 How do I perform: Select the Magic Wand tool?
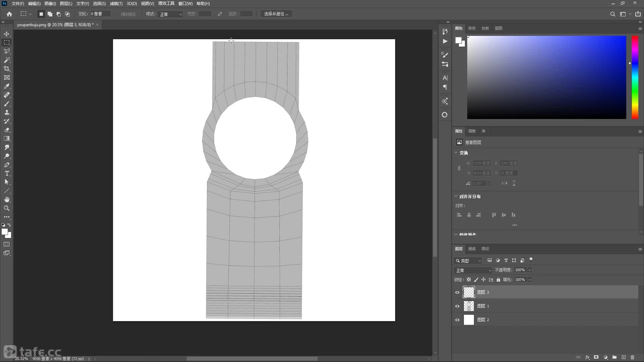pos(7,60)
